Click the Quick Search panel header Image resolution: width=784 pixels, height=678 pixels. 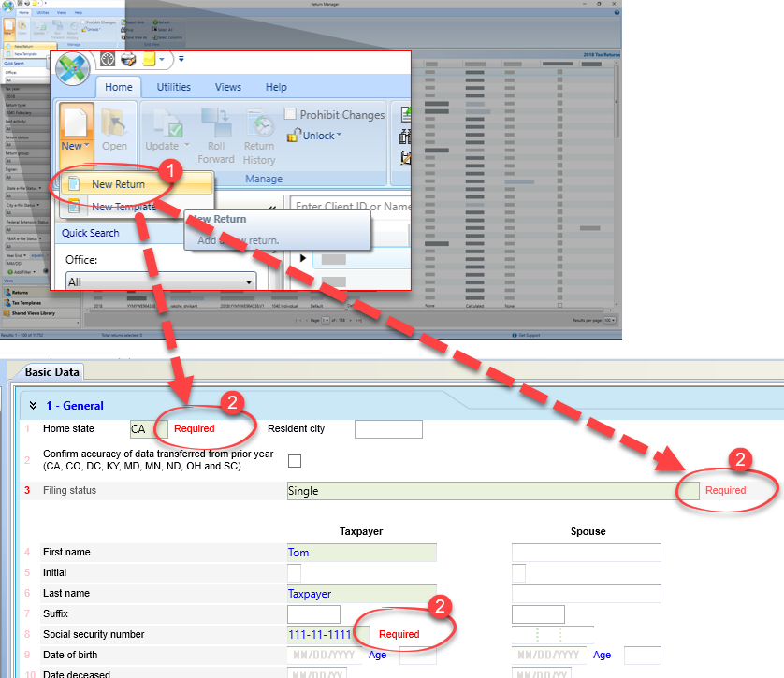tap(120, 233)
